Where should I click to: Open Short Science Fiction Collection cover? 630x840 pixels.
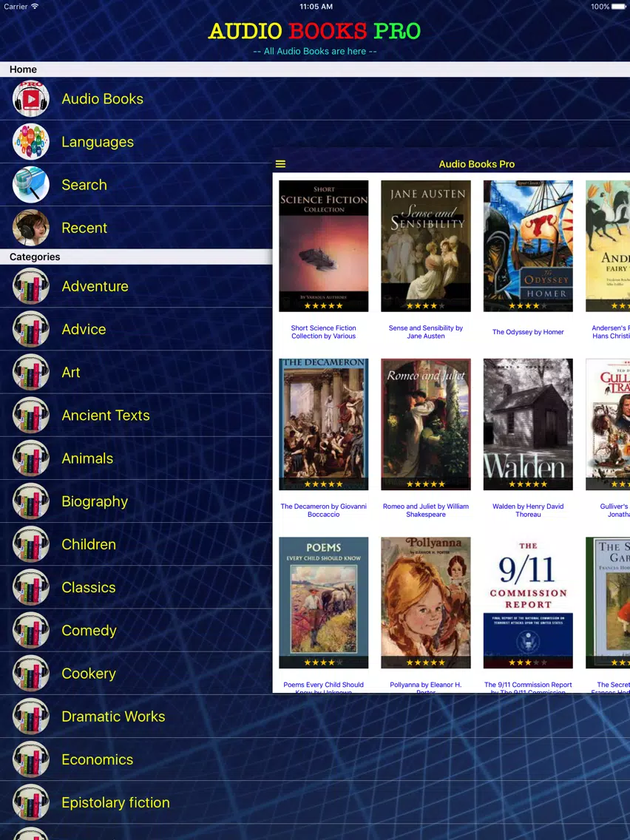pos(324,246)
